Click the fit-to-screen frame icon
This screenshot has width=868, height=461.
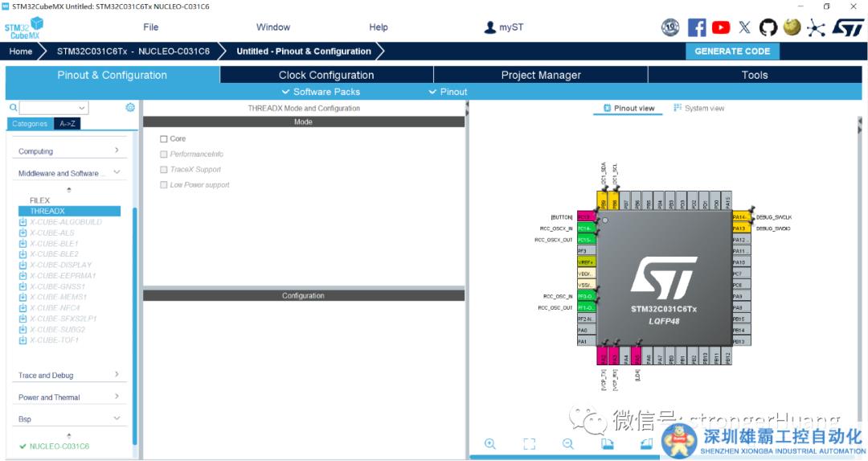point(529,443)
